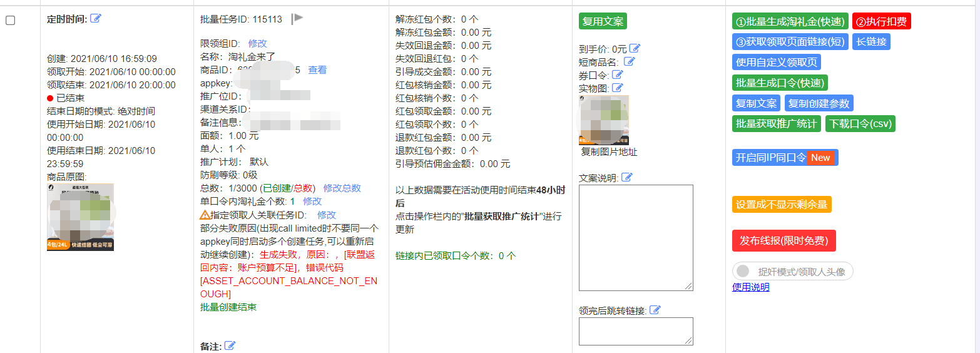Click 复制文案 button
Image resolution: width=980 pixels, height=353 pixels.
click(x=757, y=103)
